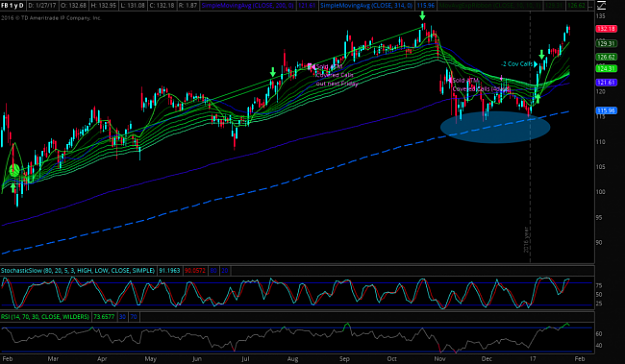Select the D: 1/27/17 date field
Image resolution: width=625 pixels, height=364 pixels.
point(41,6)
